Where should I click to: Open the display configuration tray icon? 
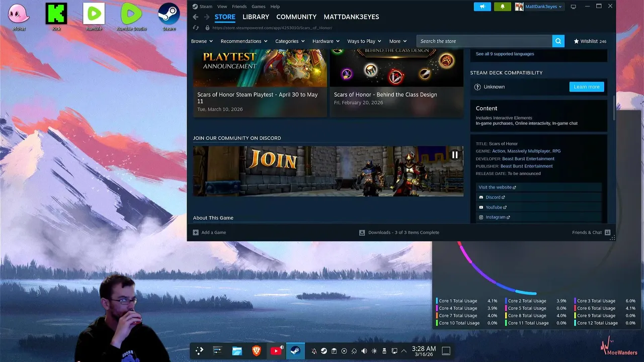394,351
